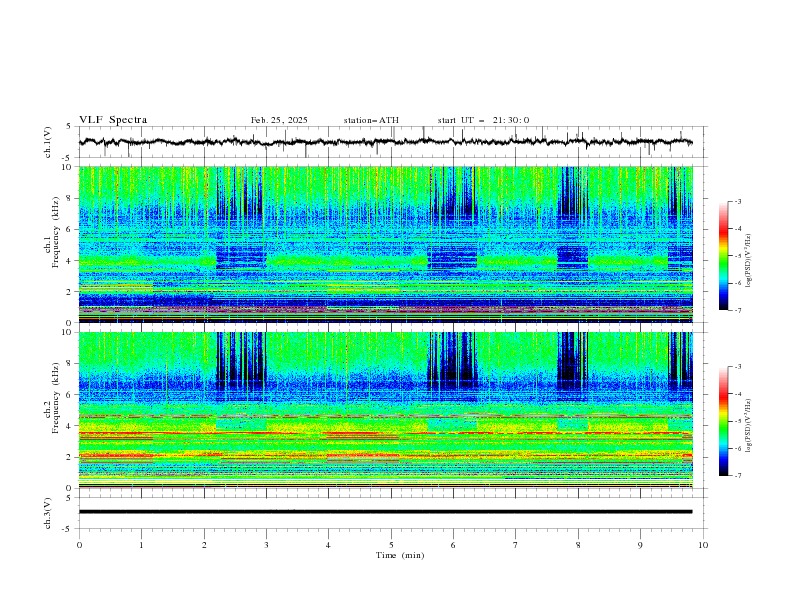Click the "ch.1(V)" waveform axis label
This screenshot has height=612, width=792.
(48, 142)
